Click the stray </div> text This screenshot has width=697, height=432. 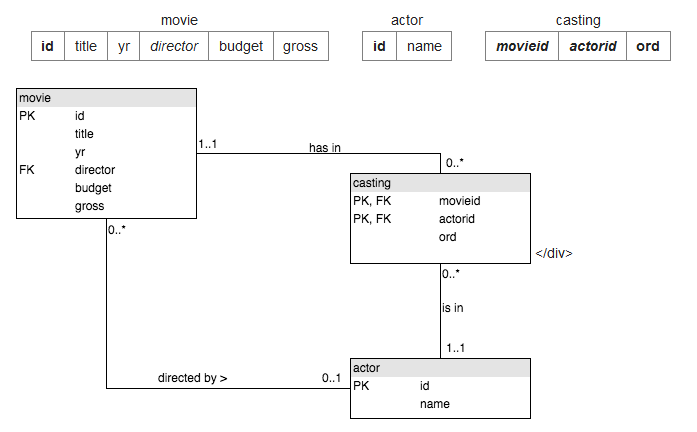point(553,253)
